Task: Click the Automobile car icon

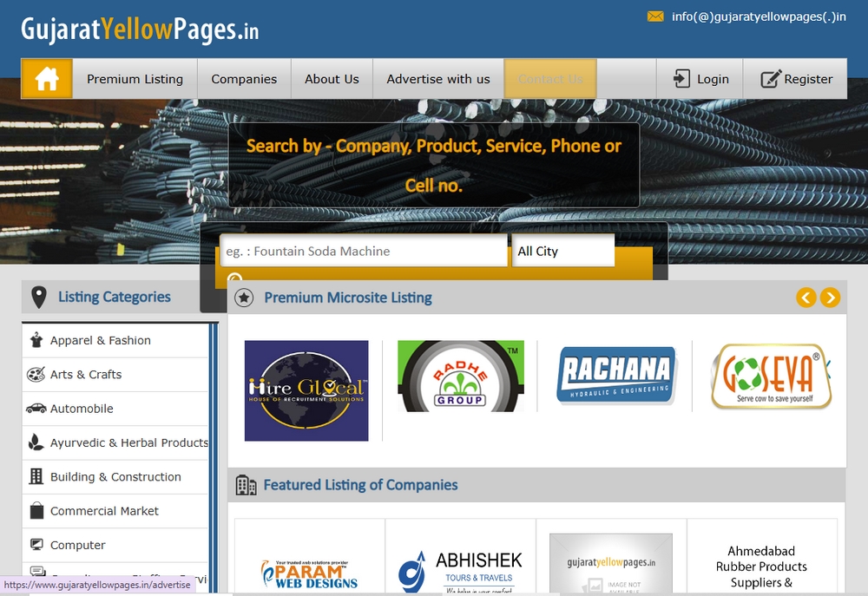Action: (x=36, y=409)
